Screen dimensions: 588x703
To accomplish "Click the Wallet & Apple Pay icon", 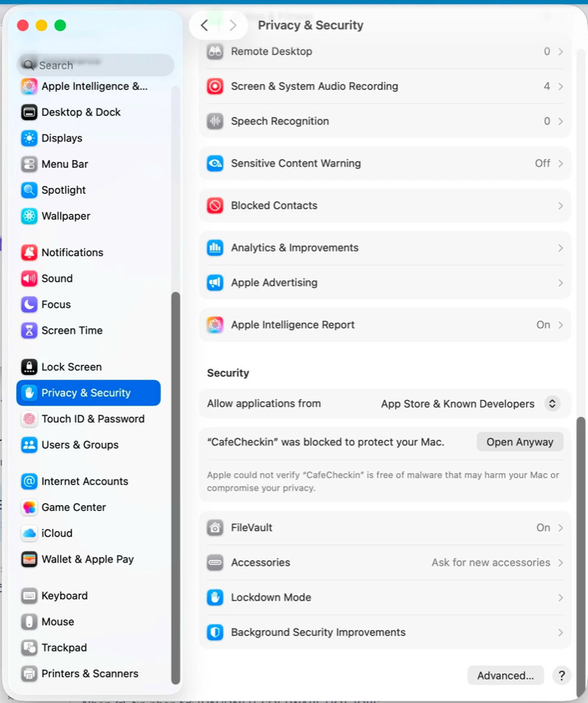I will click(x=29, y=559).
